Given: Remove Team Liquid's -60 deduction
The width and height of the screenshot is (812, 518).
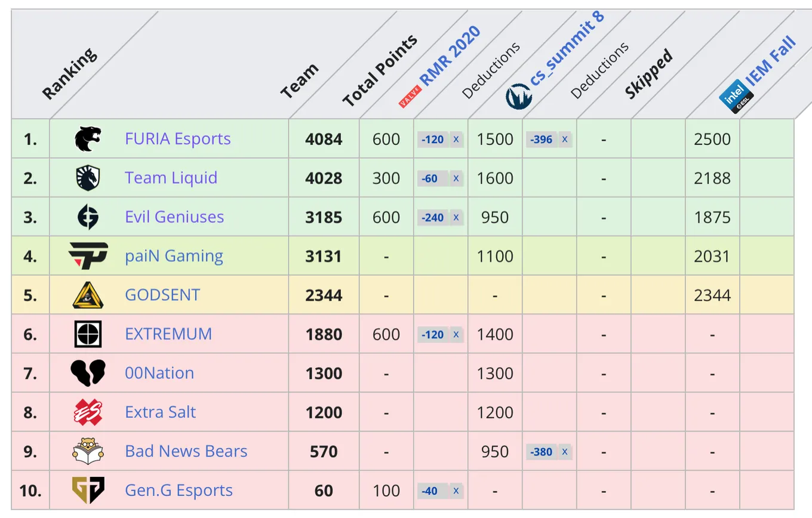Looking at the screenshot, I should (x=456, y=178).
